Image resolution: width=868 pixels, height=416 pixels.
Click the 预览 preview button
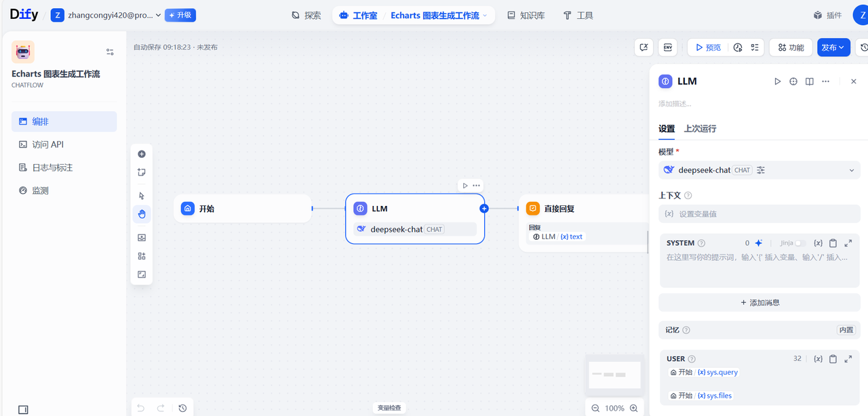click(708, 47)
